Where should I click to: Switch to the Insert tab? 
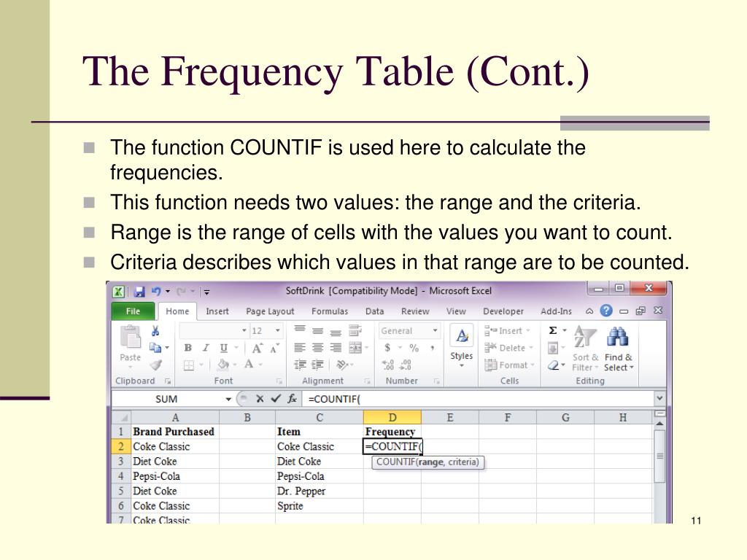217,311
